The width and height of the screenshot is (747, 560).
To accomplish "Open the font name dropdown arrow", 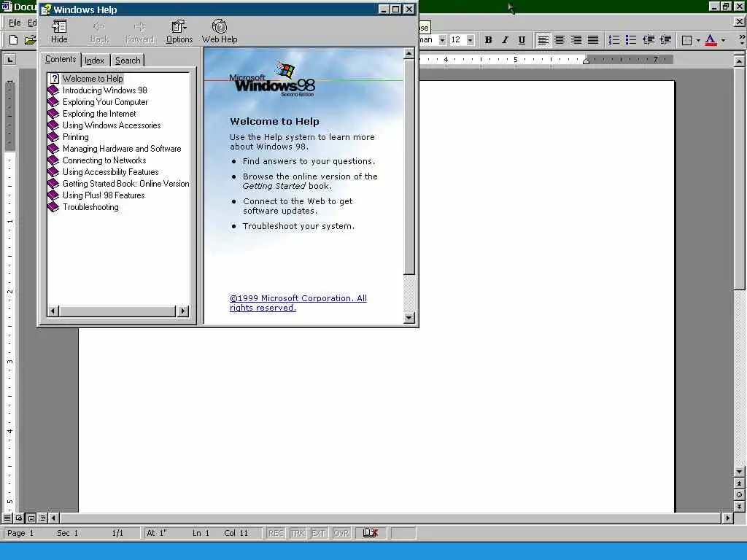I will click(442, 40).
